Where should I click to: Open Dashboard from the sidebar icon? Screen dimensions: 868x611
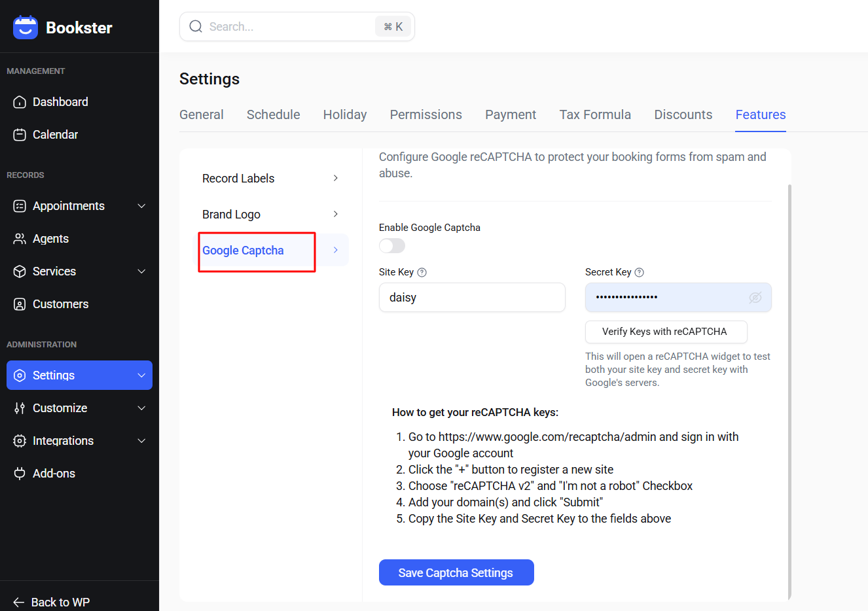[20, 102]
